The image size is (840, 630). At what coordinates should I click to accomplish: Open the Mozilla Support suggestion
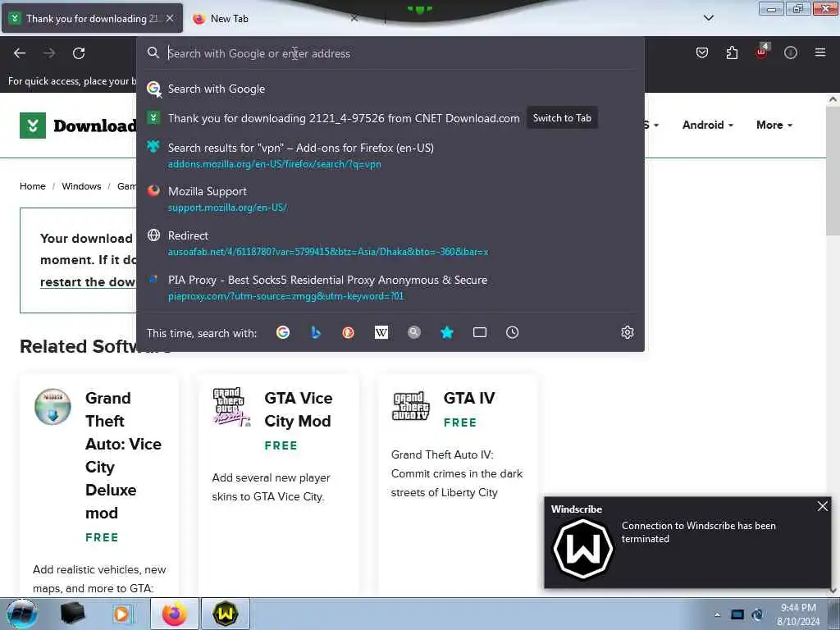tap(390, 199)
